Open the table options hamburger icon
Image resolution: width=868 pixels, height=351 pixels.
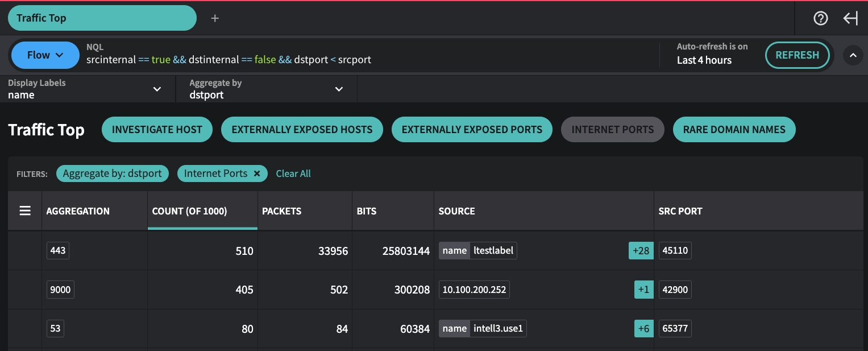pyautogui.click(x=25, y=210)
